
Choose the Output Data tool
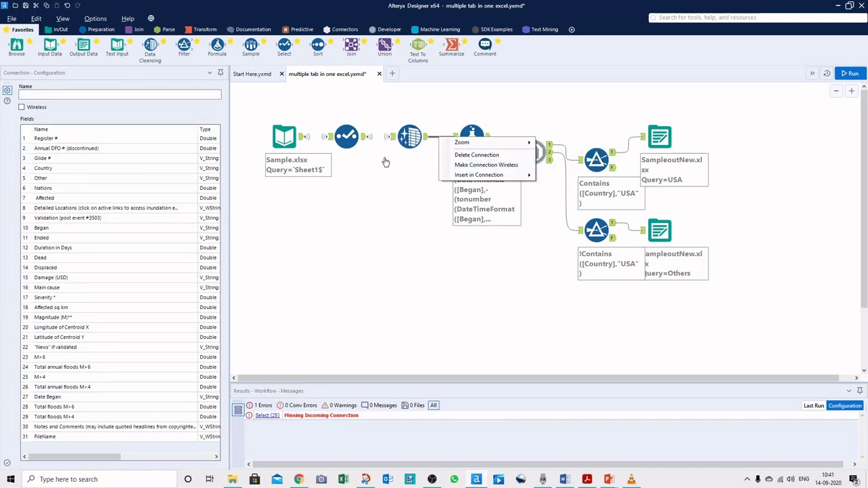[83, 45]
